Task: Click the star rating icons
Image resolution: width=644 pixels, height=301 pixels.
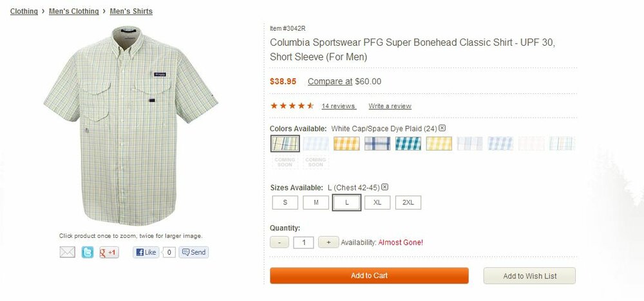Action: (292, 105)
